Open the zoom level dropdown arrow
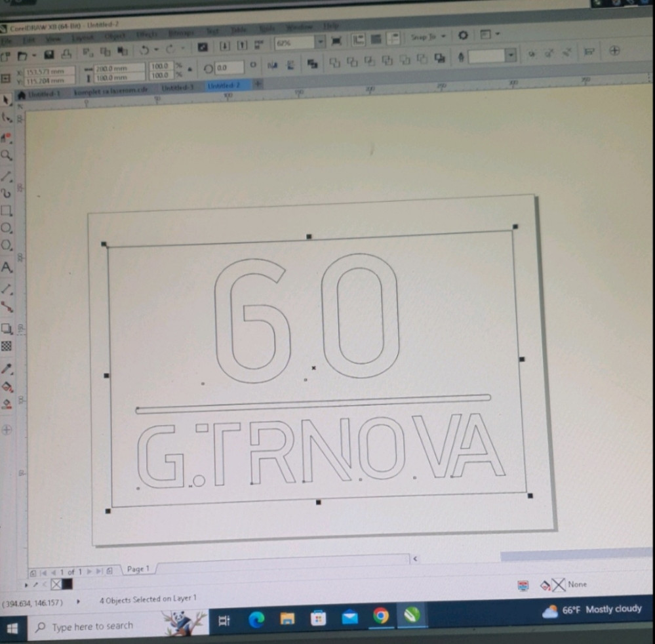This screenshot has width=655, height=644. [321, 42]
